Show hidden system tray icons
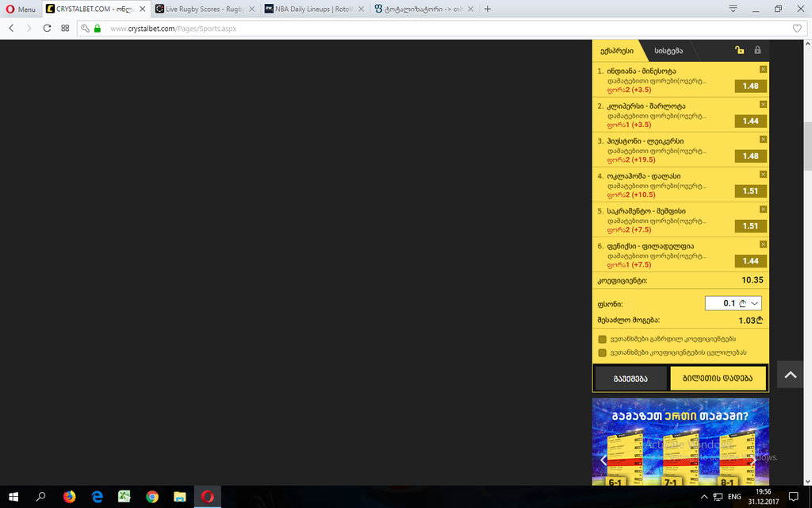This screenshot has width=812, height=508. point(704,497)
